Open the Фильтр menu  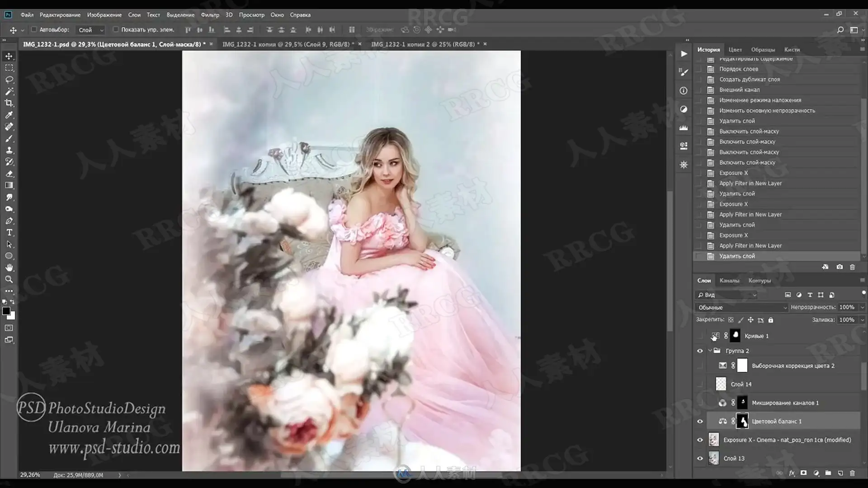210,15
